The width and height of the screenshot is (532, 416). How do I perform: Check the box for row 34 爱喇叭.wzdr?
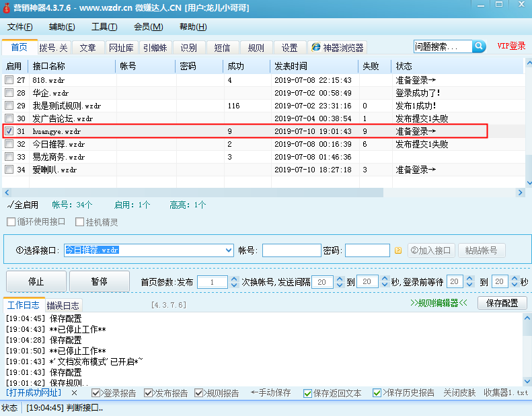coord(9,170)
